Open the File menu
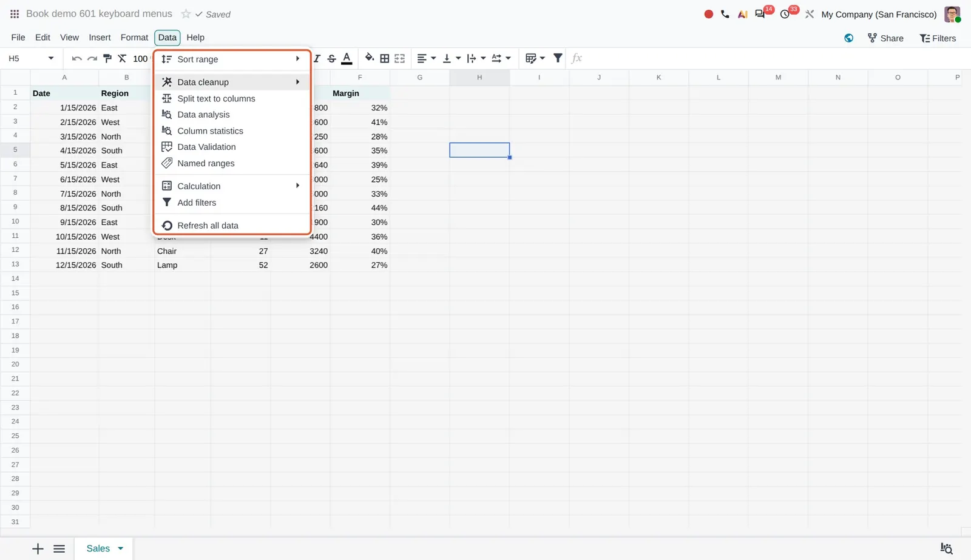 click(x=18, y=37)
